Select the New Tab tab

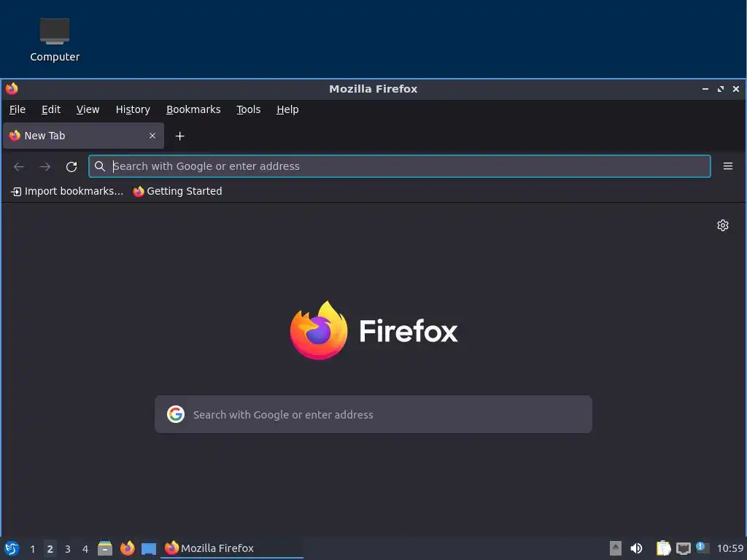coord(83,136)
